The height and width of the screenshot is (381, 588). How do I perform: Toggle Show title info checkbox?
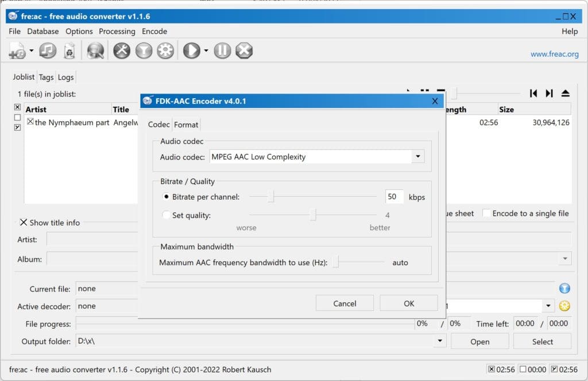tap(23, 222)
